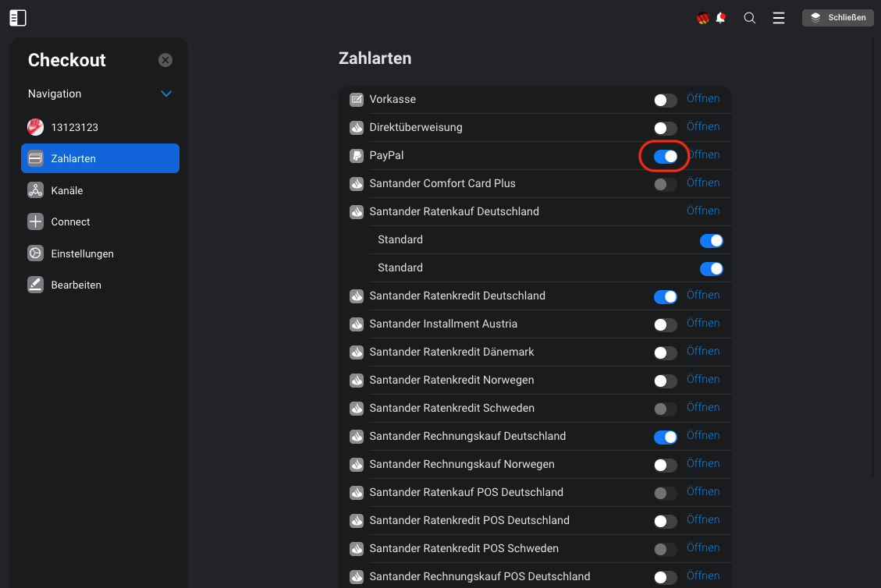Click the 13123123 avatar icon
The height and width of the screenshot is (588, 881).
coord(35,127)
